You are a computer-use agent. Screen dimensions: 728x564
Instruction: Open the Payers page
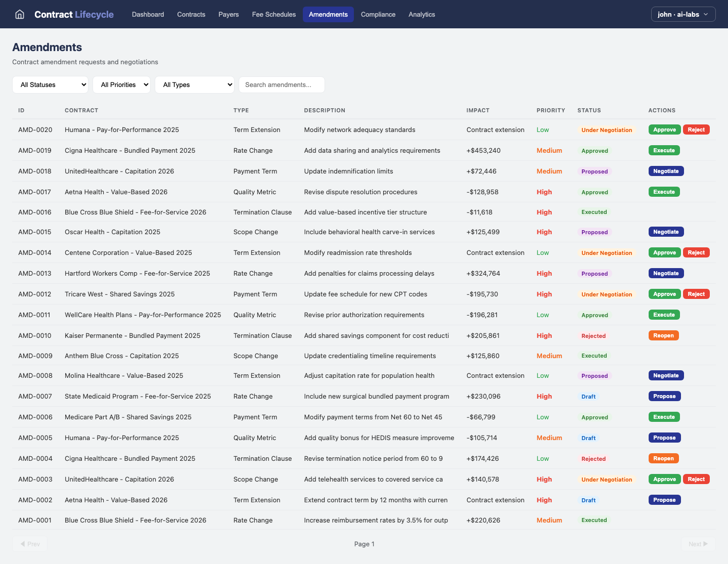[x=229, y=14]
